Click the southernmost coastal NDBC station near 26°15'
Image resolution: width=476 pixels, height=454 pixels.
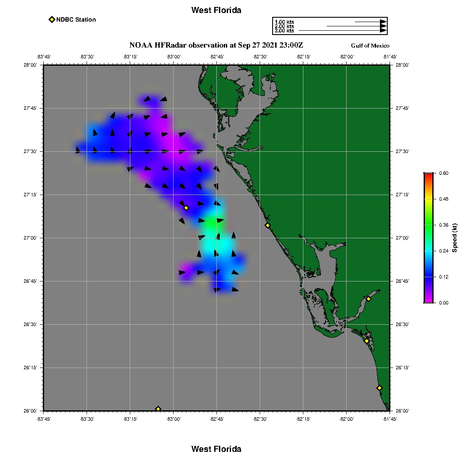pos(379,388)
